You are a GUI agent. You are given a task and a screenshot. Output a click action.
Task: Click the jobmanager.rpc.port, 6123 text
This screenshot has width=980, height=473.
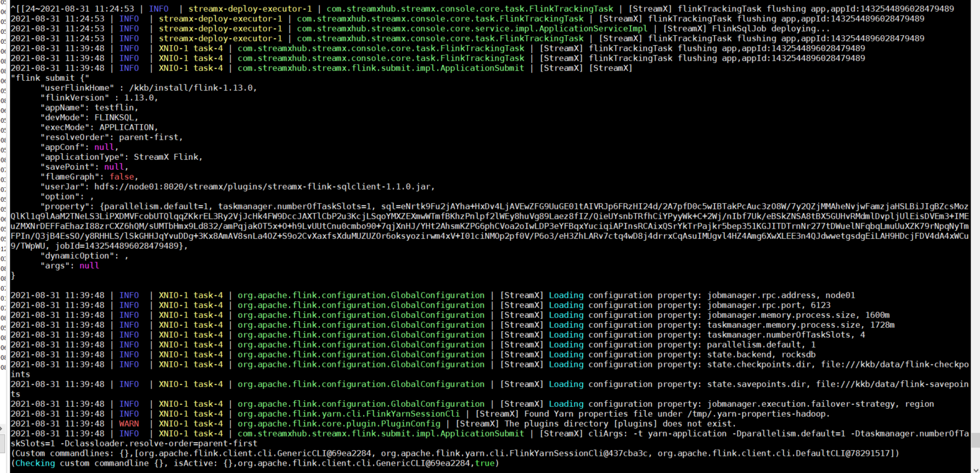pyautogui.click(x=769, y=305)
